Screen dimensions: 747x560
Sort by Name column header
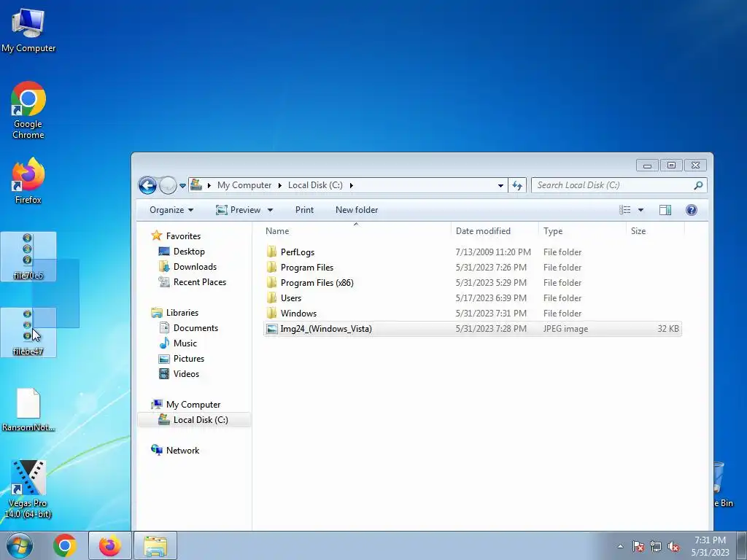coord(355,231)
